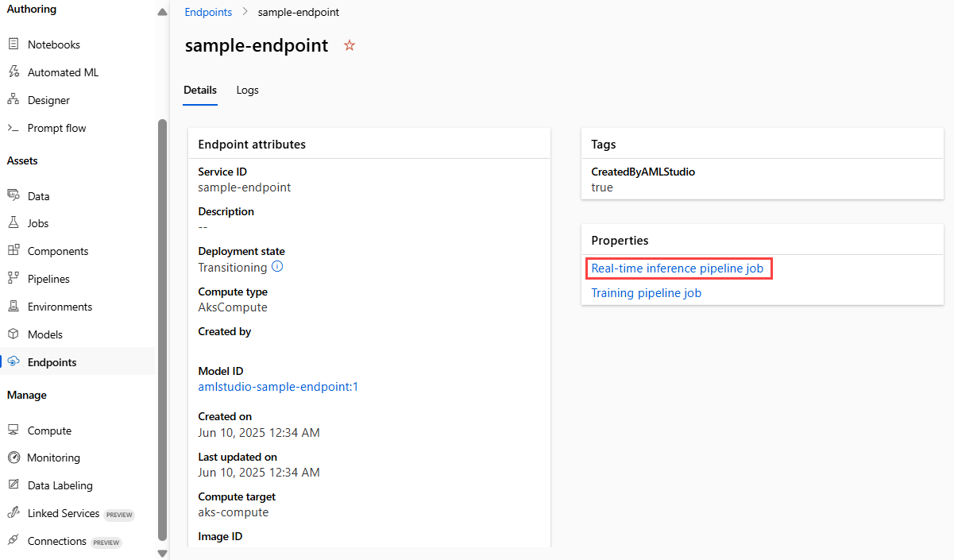Select the Pipelines icon
Viewport: 954px width, 560px height.
click(x=13, y=279)
